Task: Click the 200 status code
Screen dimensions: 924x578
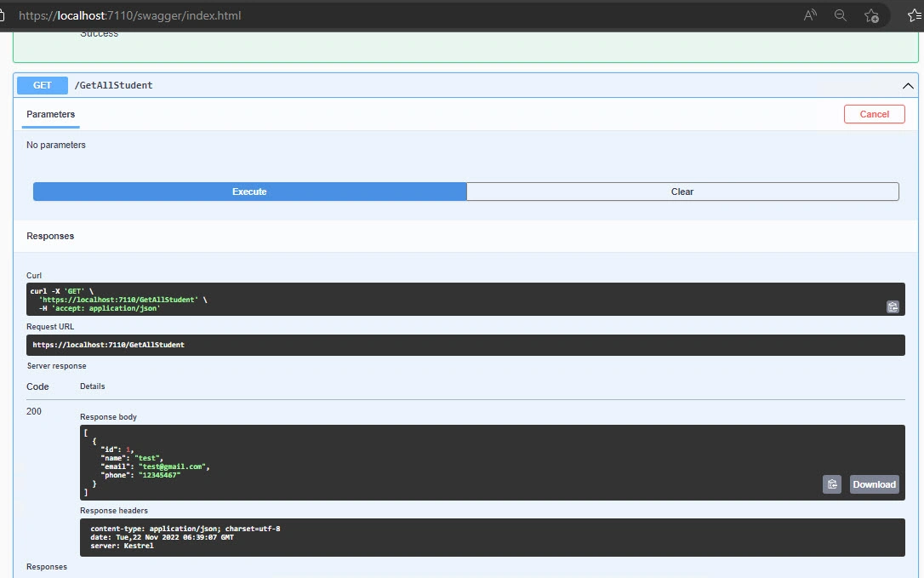Action: (x=34, y=411)
